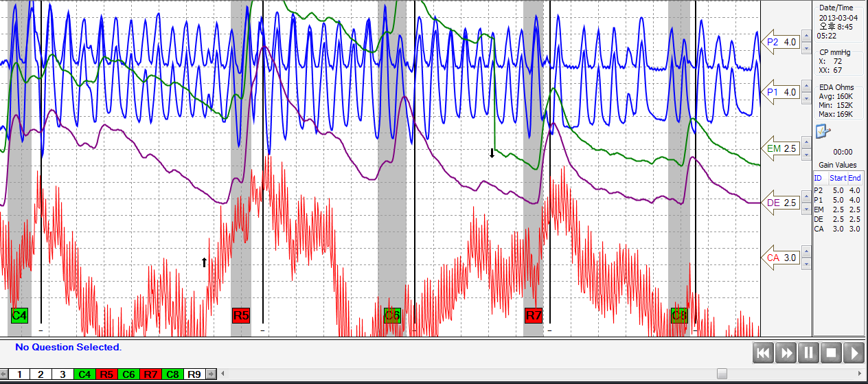Click the R7 question marker on chart
This screenshot has height=384, width=868.
534,316
